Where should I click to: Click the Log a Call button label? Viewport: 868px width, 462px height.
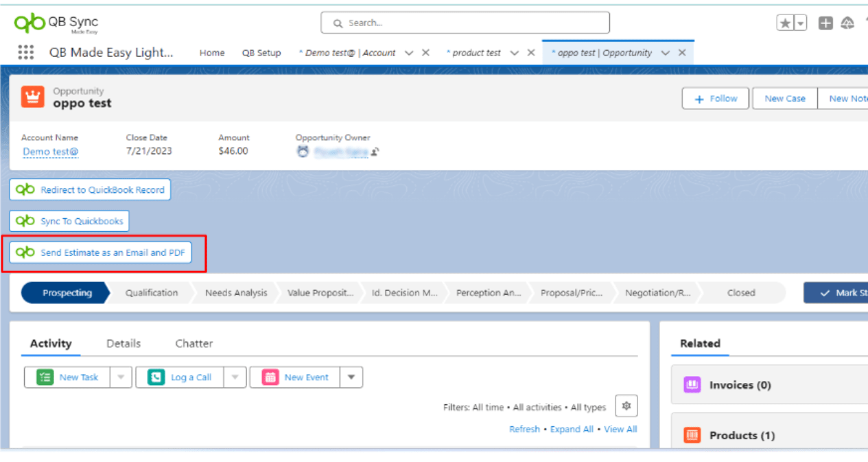[191, 377]
